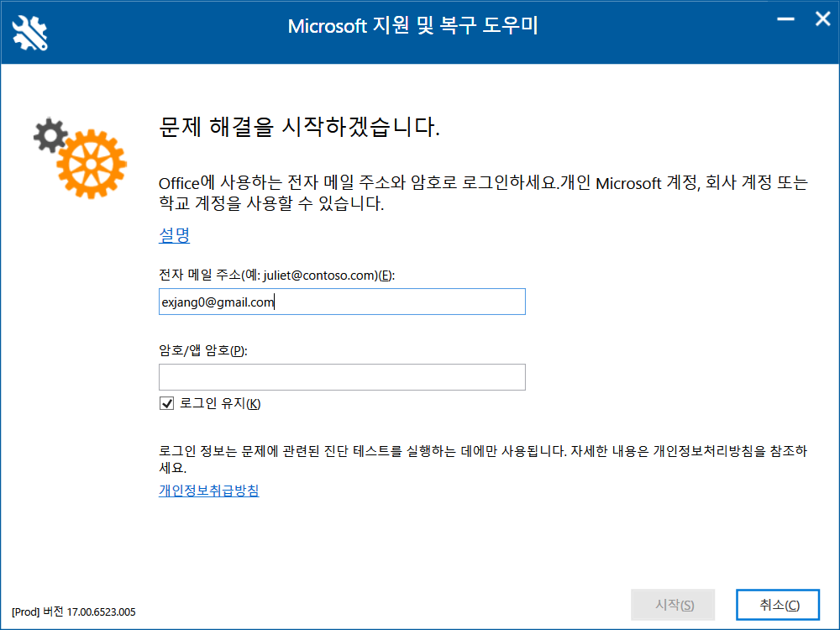Click the 취소(C) cancel button

(x=778, y=605)
